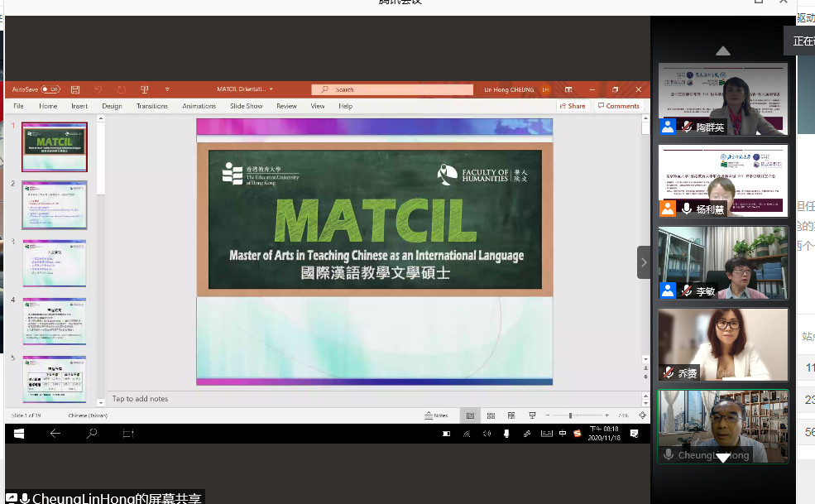
Task: Open the Transitions ribbon tab
Action: pyautogui.click(x=151, y=106)
